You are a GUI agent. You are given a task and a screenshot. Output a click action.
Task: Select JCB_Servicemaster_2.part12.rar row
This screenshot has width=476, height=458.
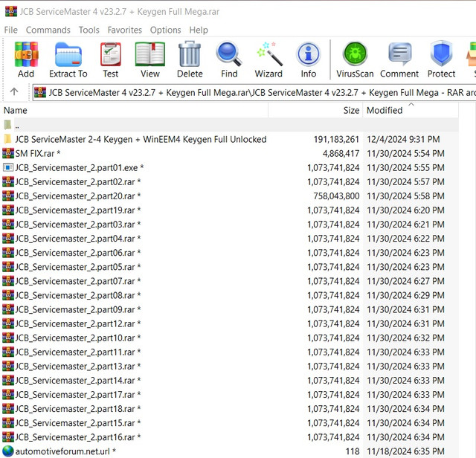[229, 323]
